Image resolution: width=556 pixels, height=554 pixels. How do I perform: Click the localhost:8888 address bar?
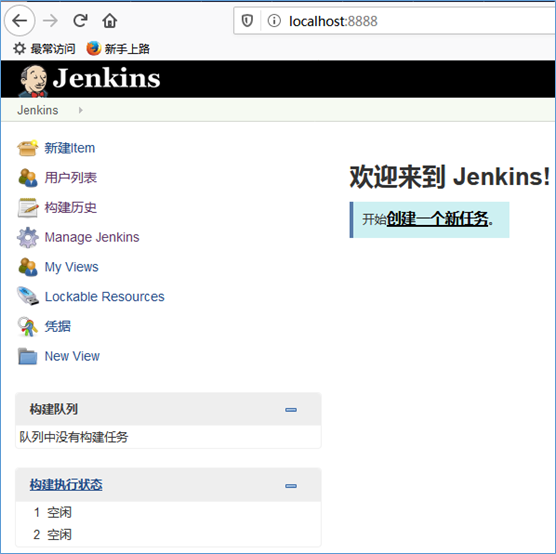(394, 21)
